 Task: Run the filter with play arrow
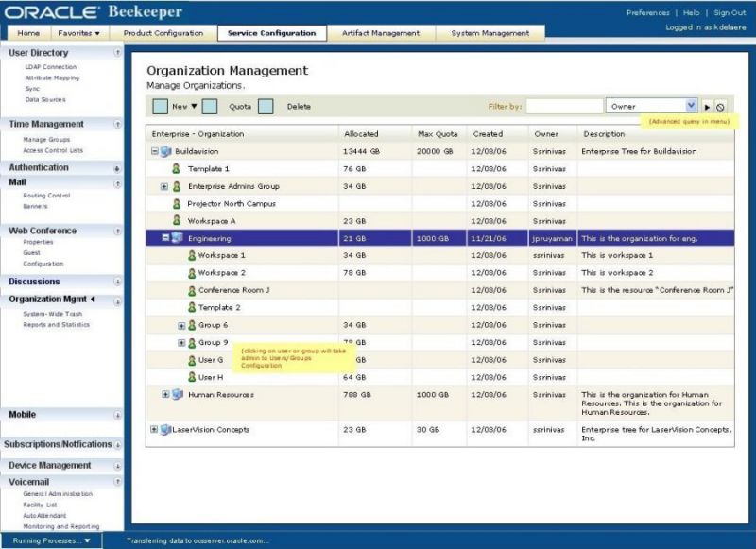pyautogui.click(x=707, y=107)
